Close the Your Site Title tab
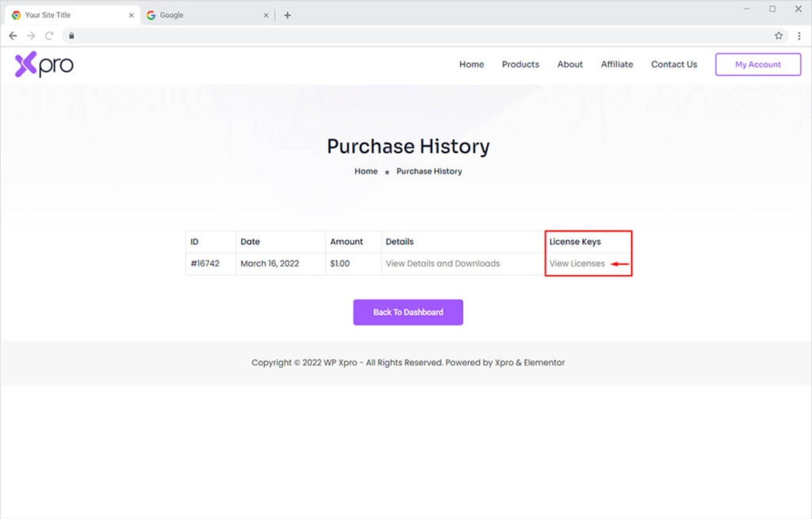The width and height of the screenshot is (812, 519). (x=132, y=15)
